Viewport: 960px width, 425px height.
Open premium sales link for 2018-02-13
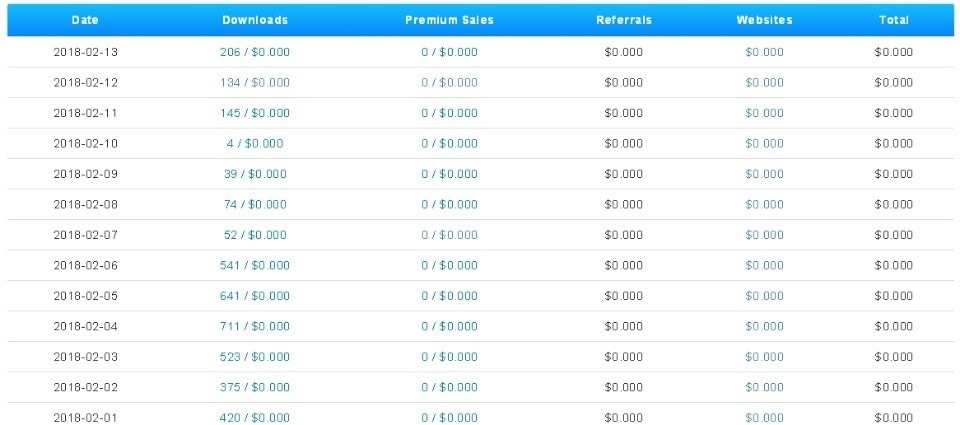coord(449,52)
